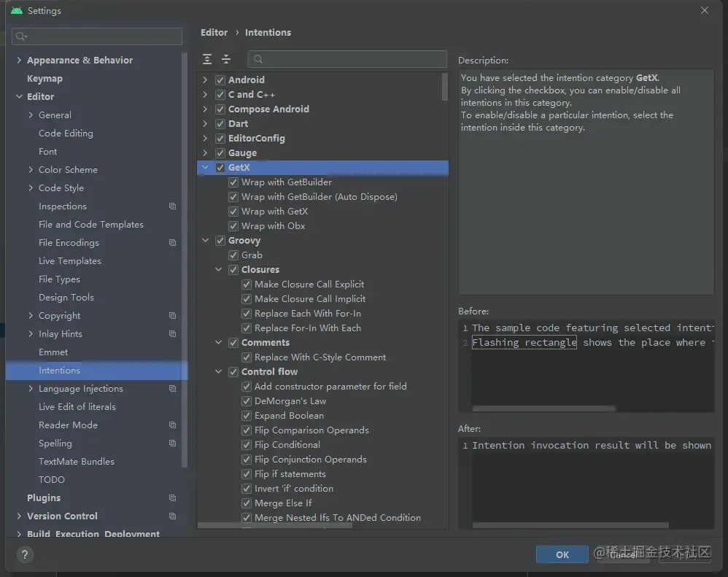Open File and Code Templates page
This screenshot has height=577, width=728.
[91, 225]
